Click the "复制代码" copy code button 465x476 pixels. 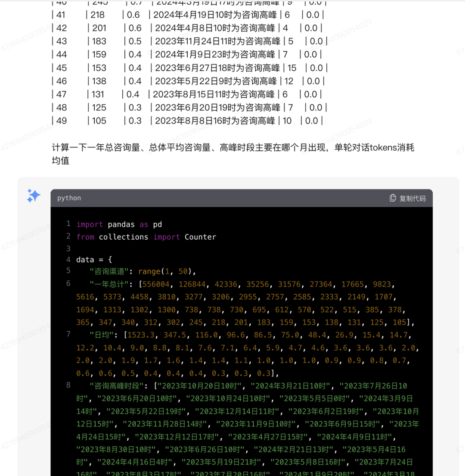tap(408, 198)
